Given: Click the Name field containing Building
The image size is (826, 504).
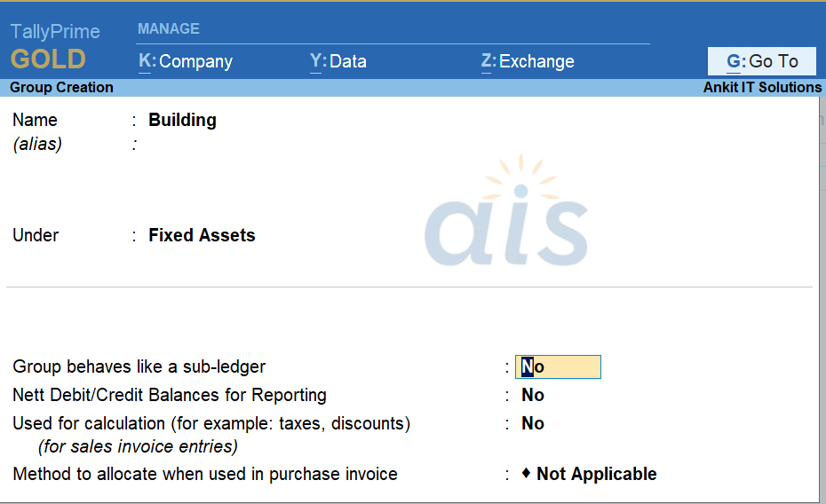Looking at the screenshot, I should [x=183, y=121].
